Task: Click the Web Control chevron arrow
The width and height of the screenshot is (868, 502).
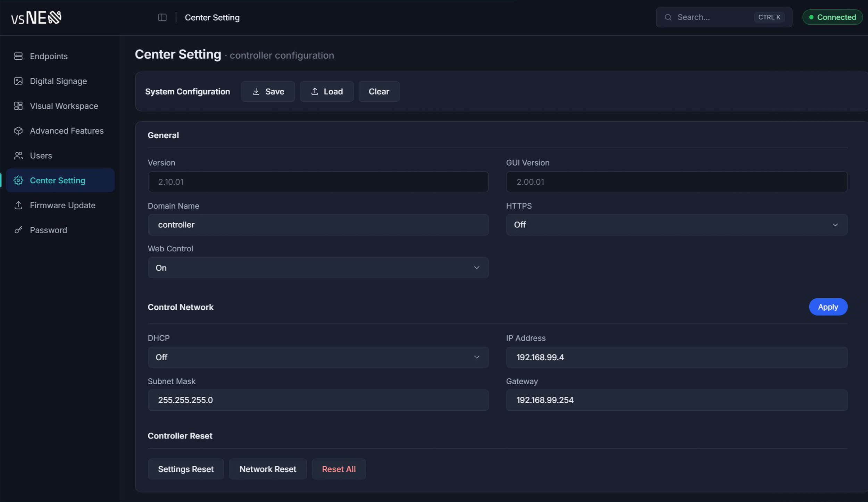Action: [476, 268]
